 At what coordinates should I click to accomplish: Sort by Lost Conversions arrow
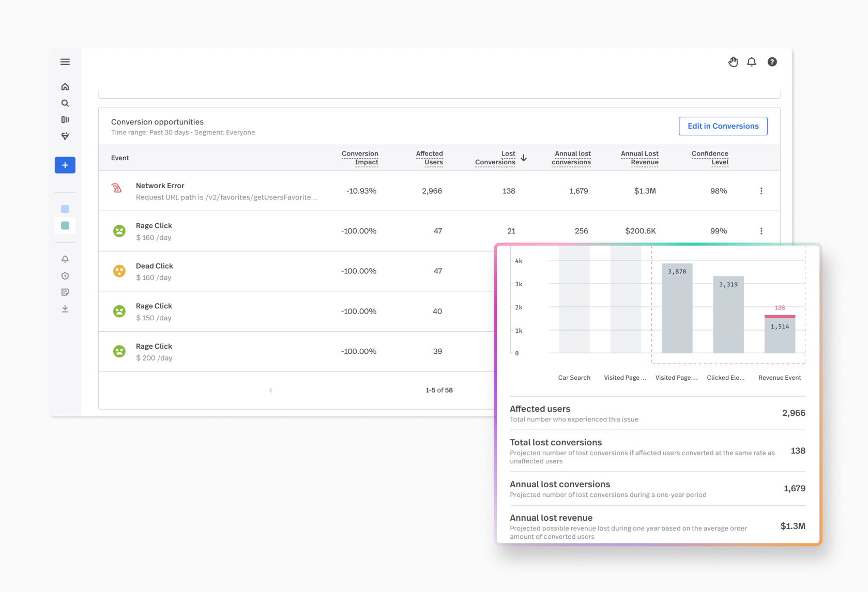524,158
